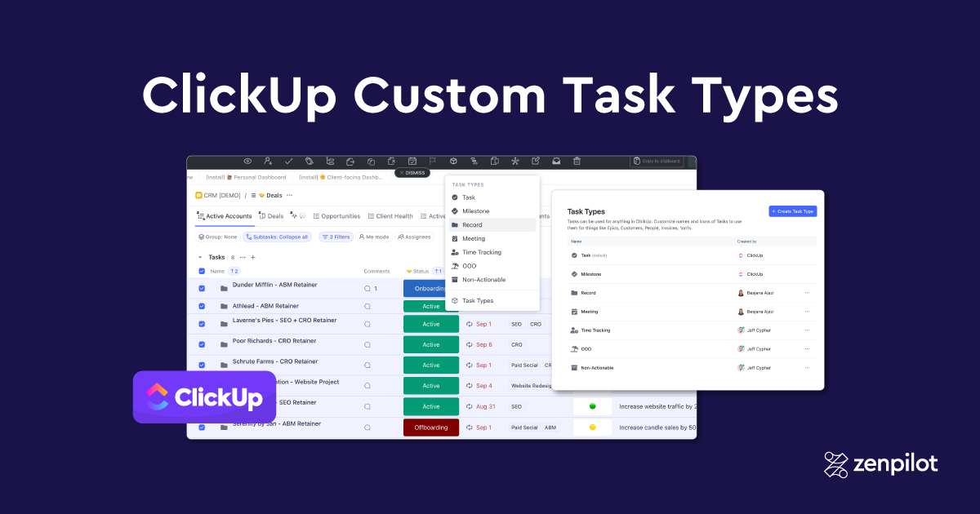
Task: Click the Meeting calendar icon in Task Types menu
Action: click(x=455, y=238)
